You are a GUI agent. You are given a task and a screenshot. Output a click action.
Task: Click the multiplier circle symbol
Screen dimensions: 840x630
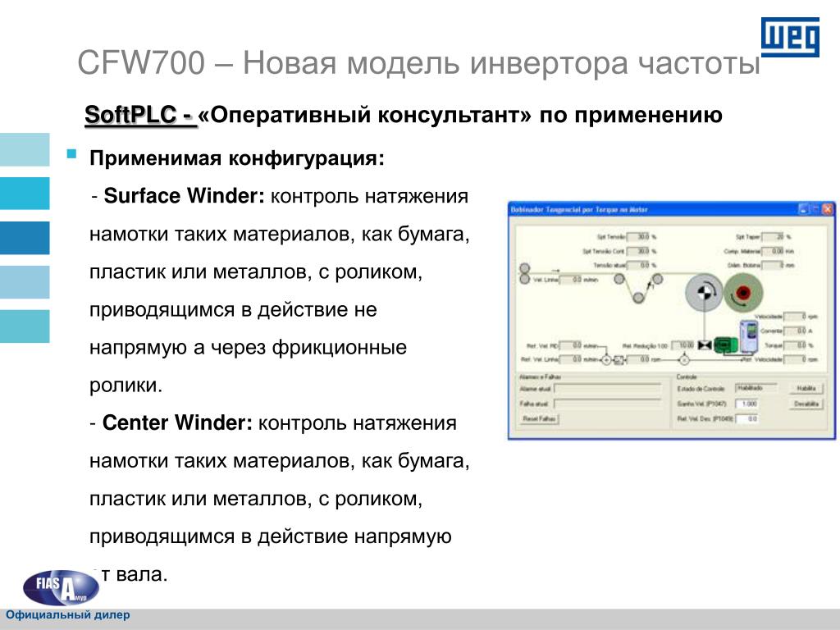point(684,360)
